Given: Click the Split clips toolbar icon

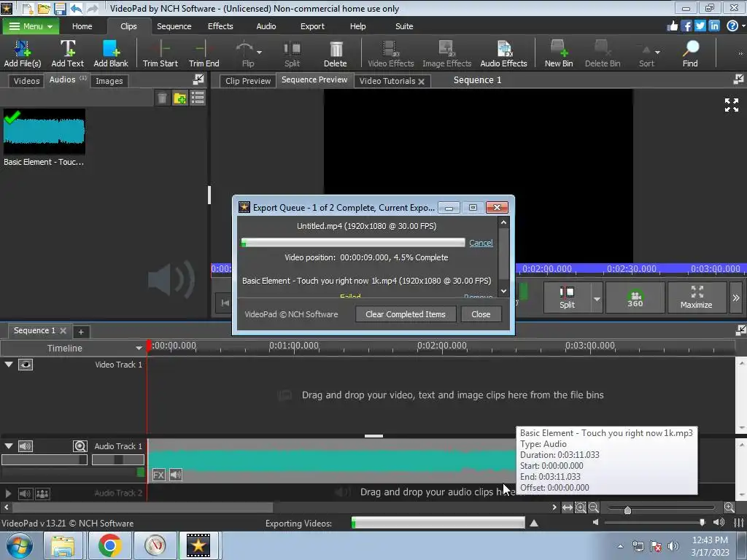Looking at the screenshot, I should tap(292, 53).
